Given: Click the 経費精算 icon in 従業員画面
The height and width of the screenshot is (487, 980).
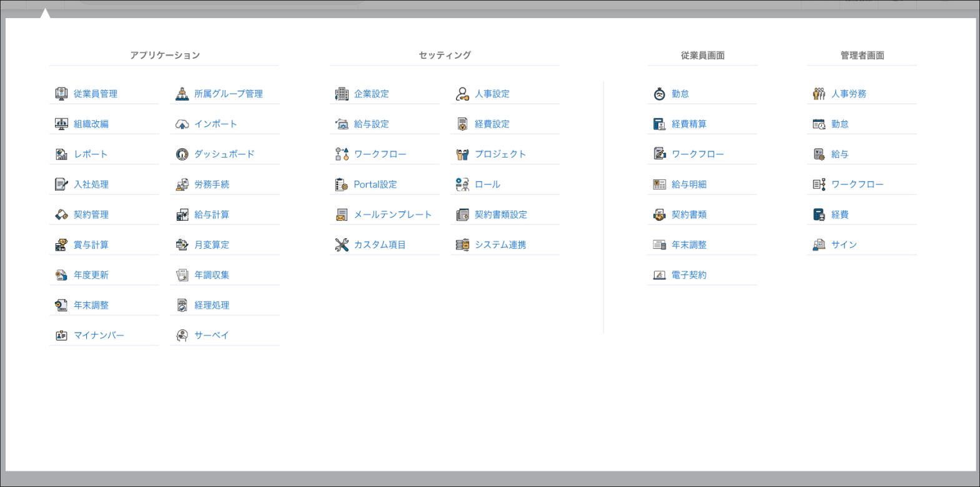Looking at the screenshot, I should click(659, 124).
